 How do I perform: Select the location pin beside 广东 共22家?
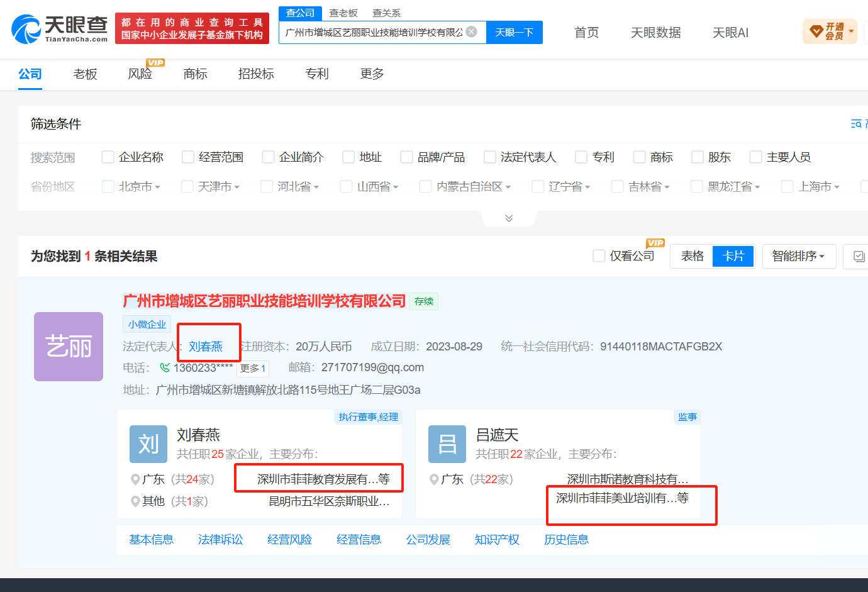(x=434, y=479)
